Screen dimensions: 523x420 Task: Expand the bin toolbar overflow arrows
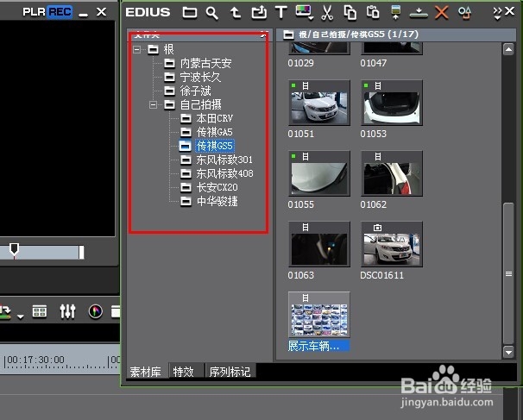(497, 13)
